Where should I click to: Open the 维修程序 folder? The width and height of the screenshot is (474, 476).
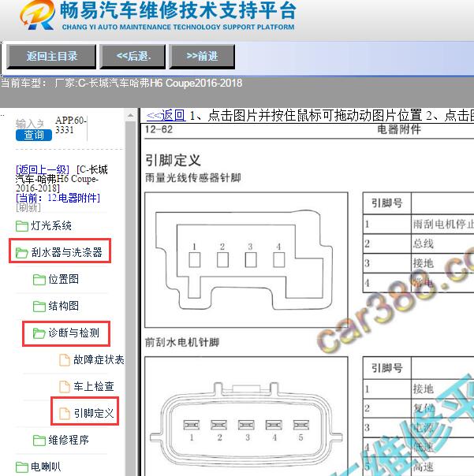(x=69, y=440)
